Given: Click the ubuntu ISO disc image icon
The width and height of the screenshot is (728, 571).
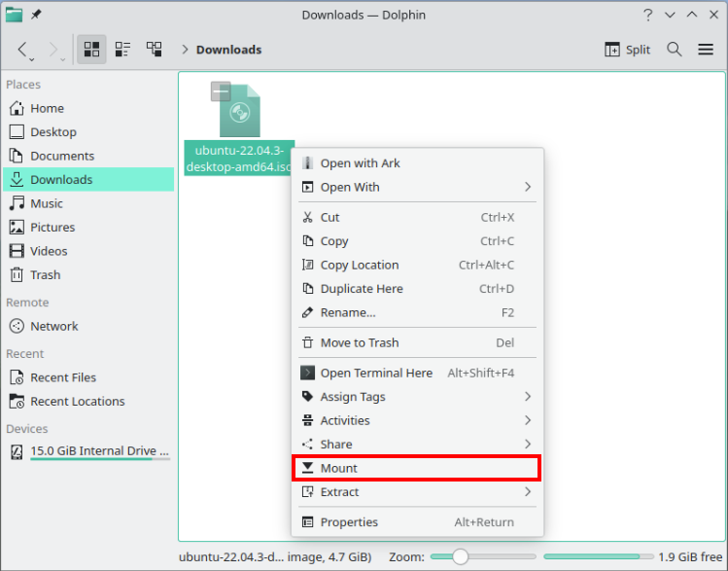Looking at the screenshot, I should coord(239,111).
